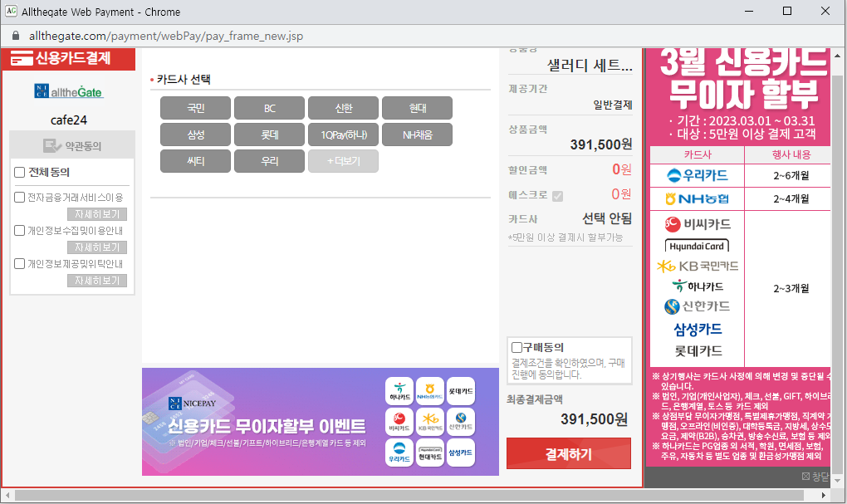Click horizontal scrollbar right arrow

click(x=823, y=495)
